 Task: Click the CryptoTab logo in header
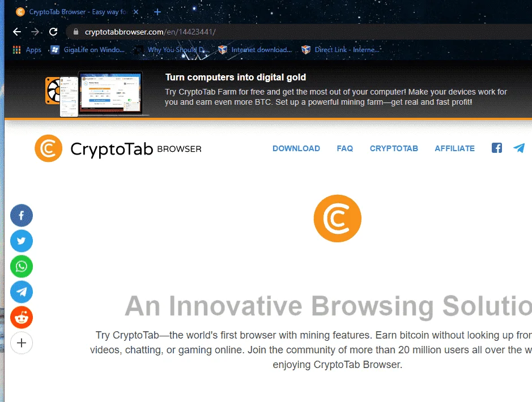49,148
